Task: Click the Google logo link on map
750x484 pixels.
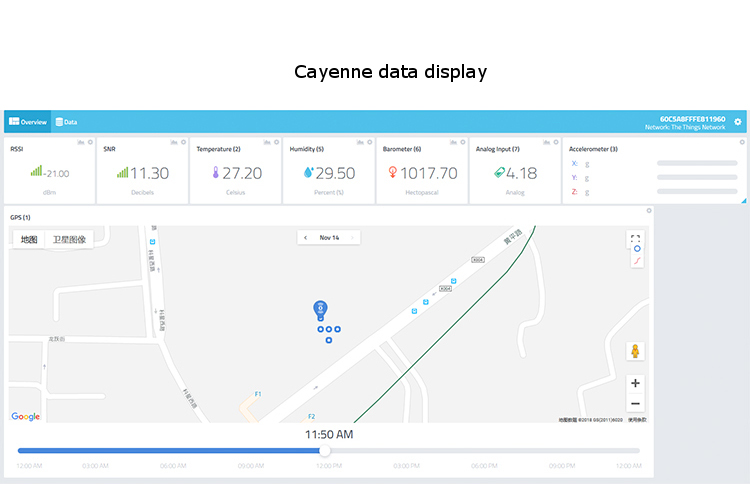Action: pyautogui.click(x=26, y=416)
